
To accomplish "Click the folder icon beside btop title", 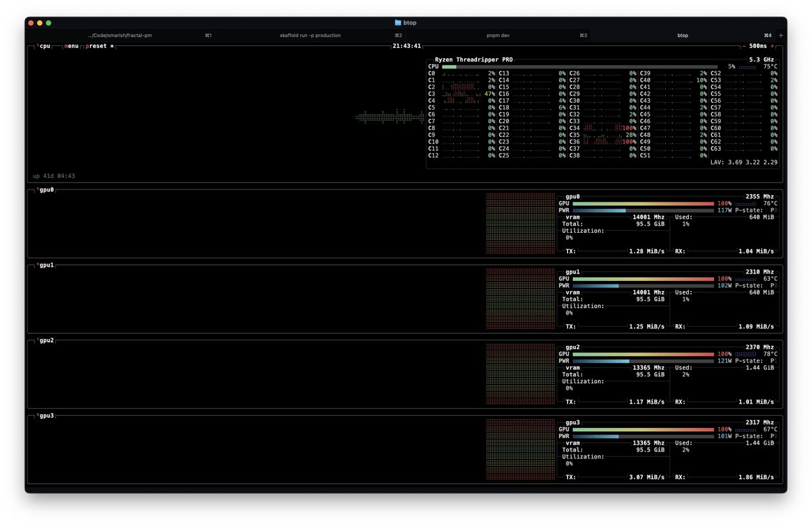I will (398, 22).
